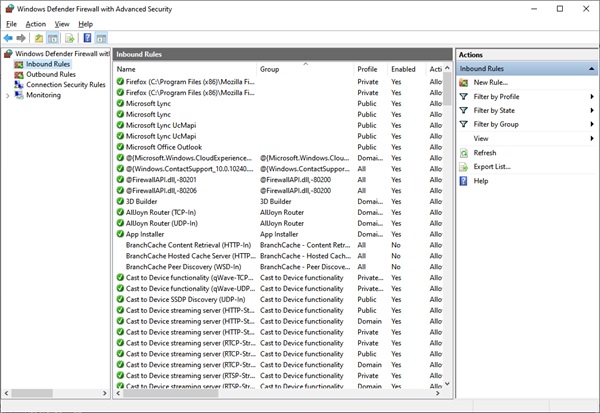This screenshot has height=413, width=600.
Task: Open Filter by Group submenu arrow
Action: (x=592, y=124)
